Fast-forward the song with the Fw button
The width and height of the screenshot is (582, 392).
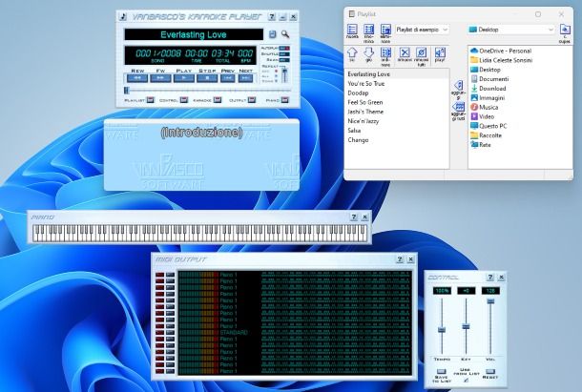160,78
